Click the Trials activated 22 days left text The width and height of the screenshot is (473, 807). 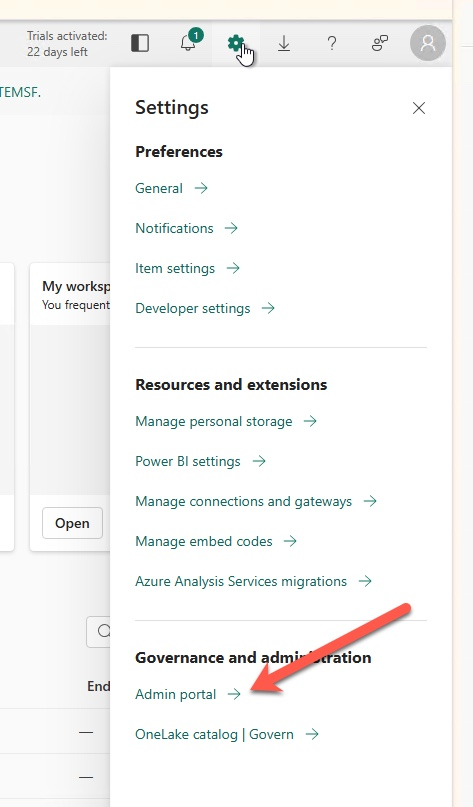click(x=67, y=44)
